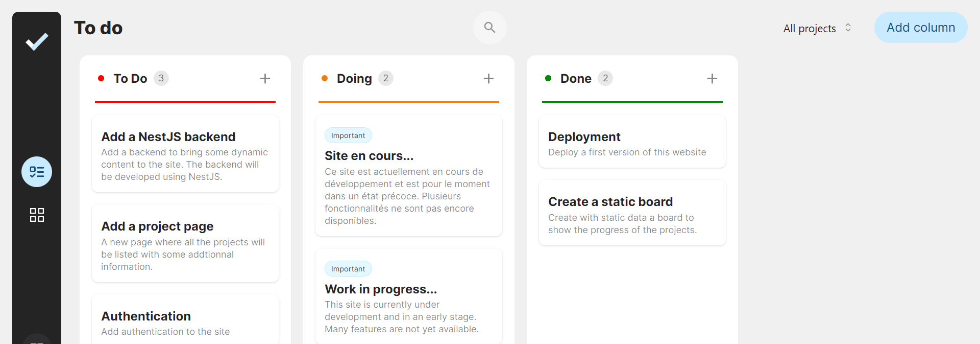
Task: Open the Add a NestJS backend card
Action: (x=185, y=154)
